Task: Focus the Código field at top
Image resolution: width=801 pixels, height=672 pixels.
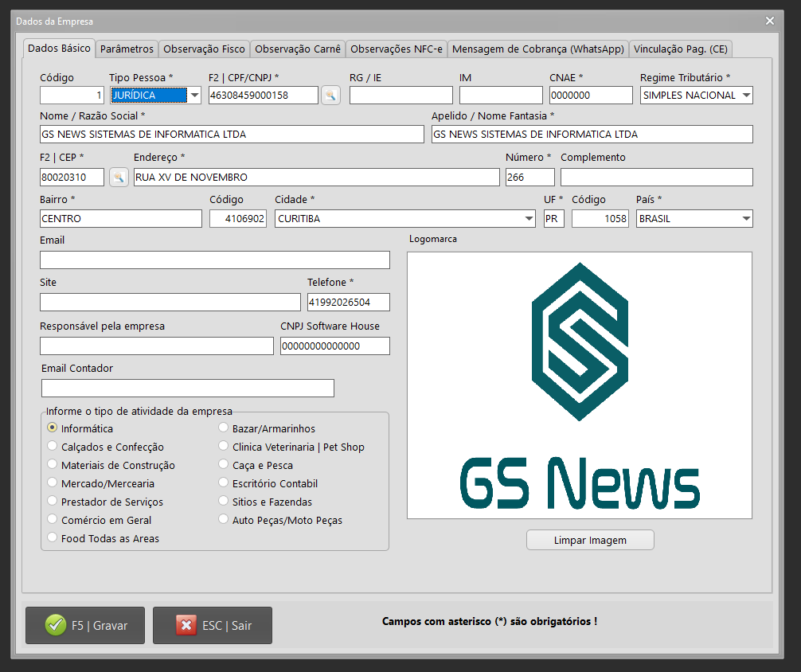Action: [72, 95]
